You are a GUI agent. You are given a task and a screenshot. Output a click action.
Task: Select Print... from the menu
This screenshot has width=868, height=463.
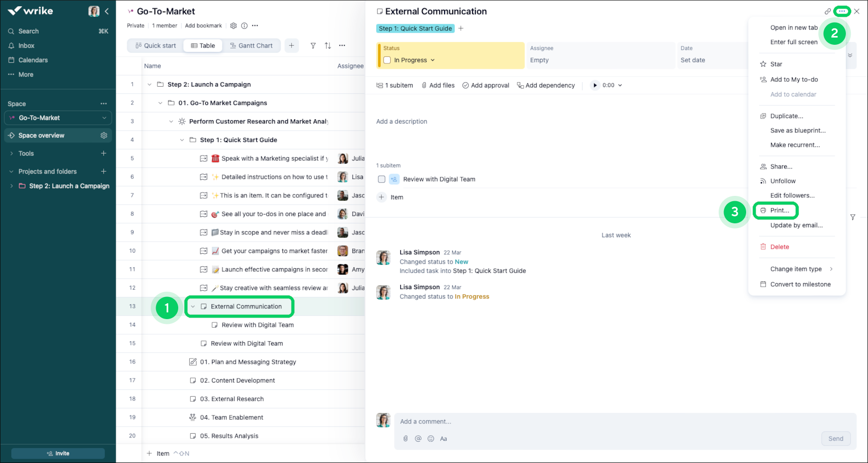tap(776, 210)
